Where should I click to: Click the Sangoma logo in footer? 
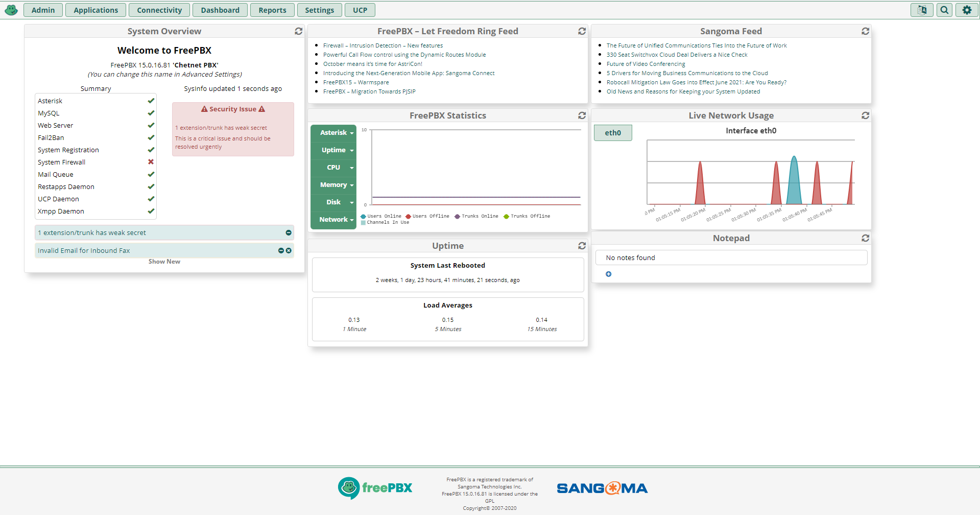602,488
